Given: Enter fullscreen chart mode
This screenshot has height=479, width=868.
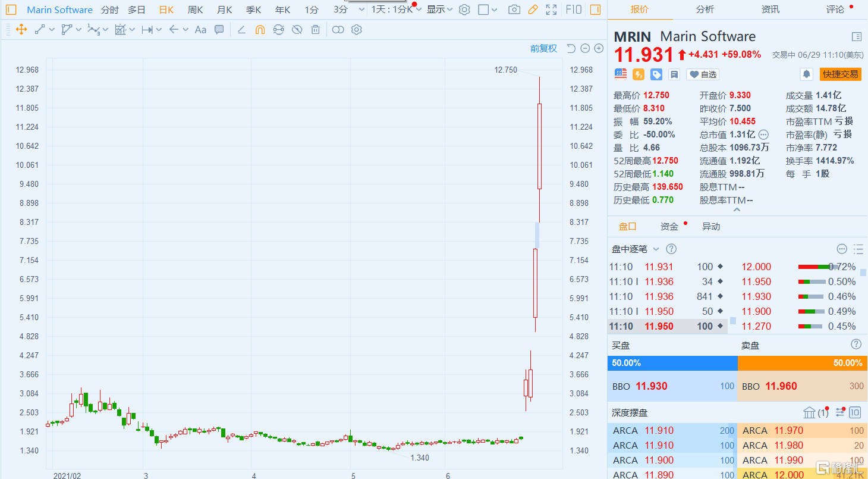Looking at the screenshot, I should pyautogui.click(x=552, y=10).
